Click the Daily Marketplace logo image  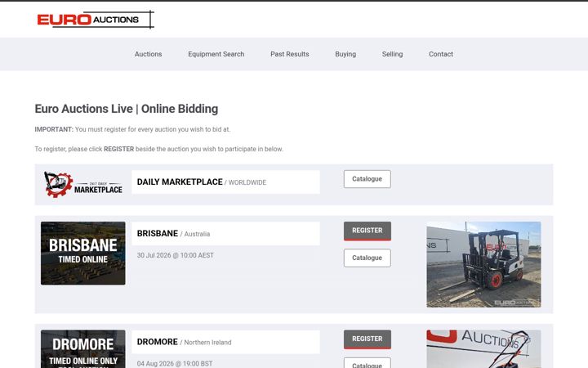82,184
